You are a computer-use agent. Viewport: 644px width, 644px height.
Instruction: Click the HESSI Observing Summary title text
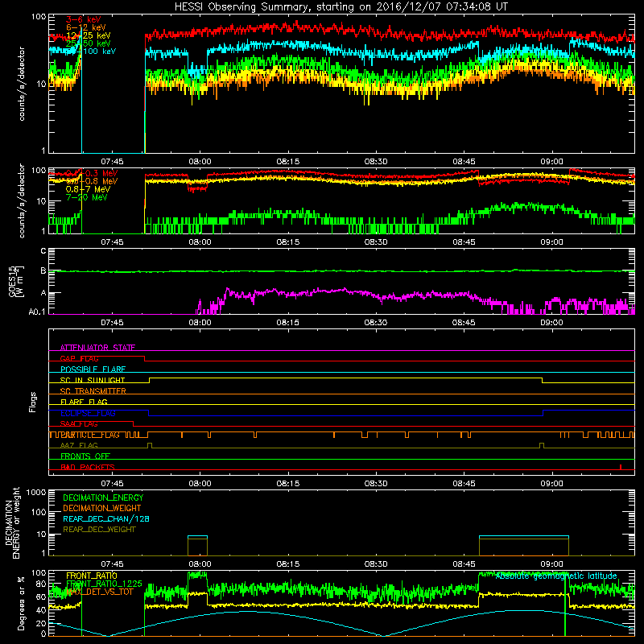tap(341, 7)
